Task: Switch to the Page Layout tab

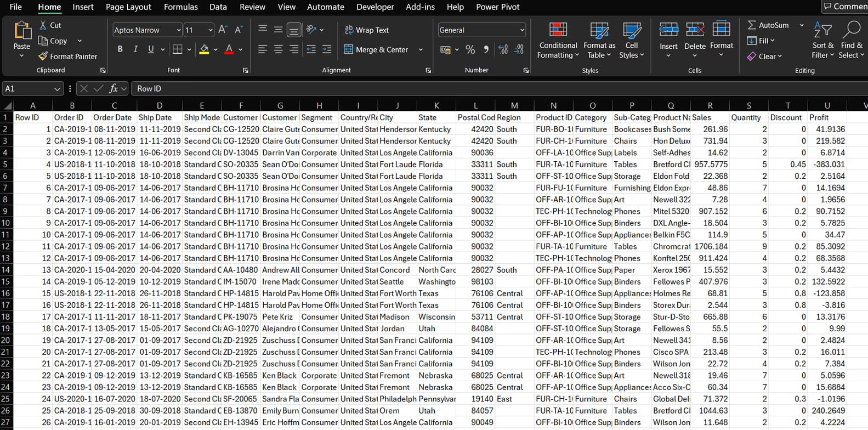Action: tap(128, 7)
